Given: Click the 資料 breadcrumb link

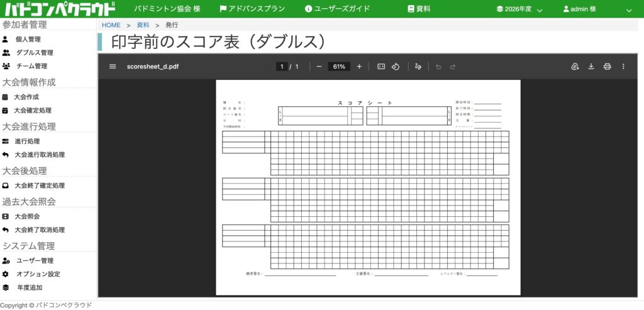Looking at the screenshot, I should 143,25.
